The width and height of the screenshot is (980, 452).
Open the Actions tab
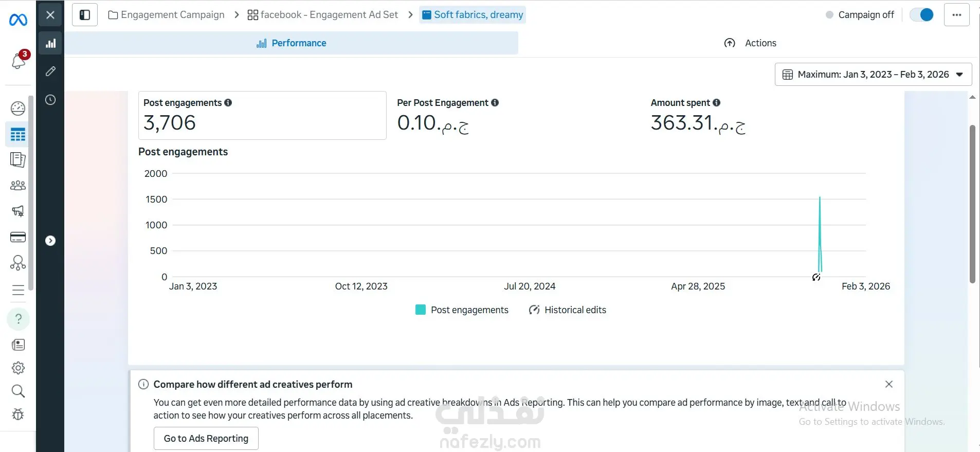(750, 43)
